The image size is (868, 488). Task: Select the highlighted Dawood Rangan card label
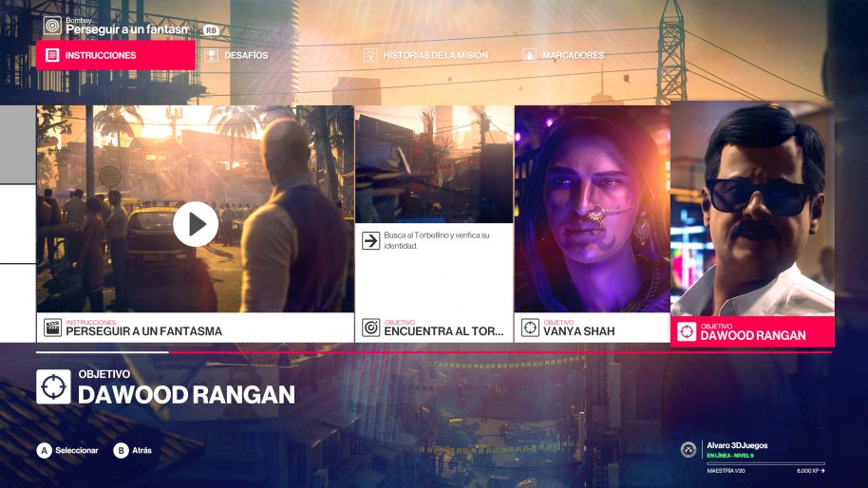752,332
